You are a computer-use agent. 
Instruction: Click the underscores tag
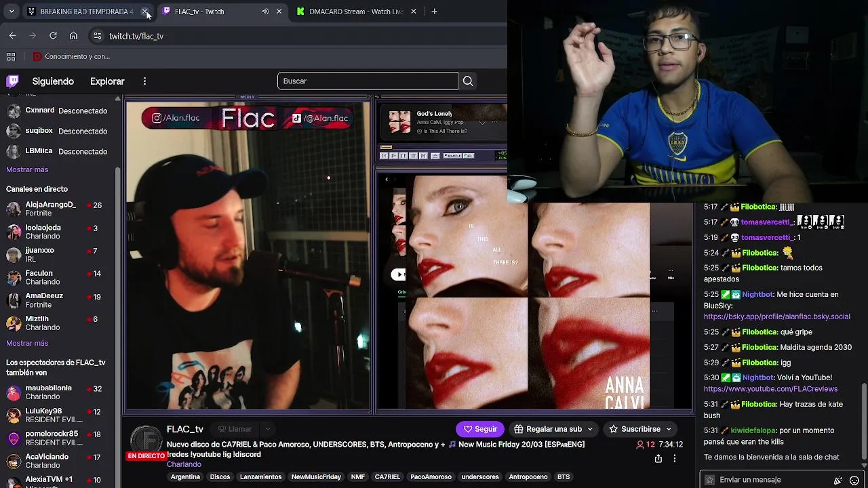point(480,477)
